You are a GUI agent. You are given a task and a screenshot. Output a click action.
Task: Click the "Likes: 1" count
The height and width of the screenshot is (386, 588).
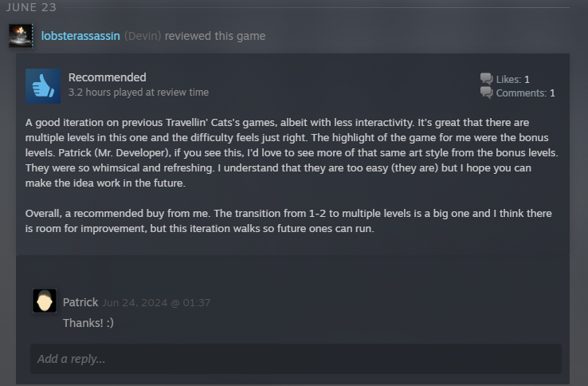512,80
